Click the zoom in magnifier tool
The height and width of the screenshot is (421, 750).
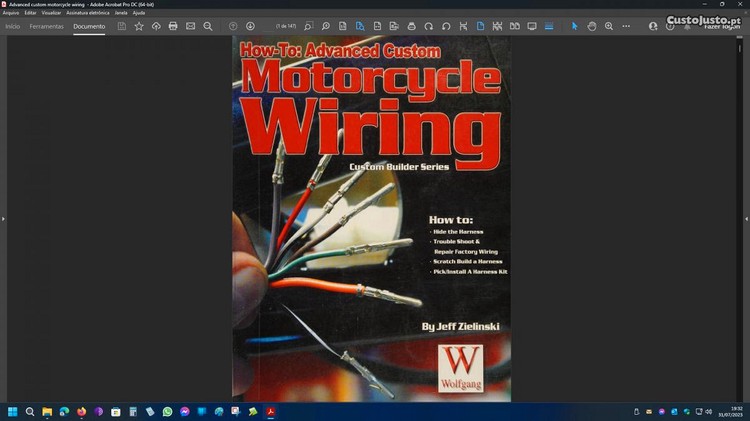click(x=609, y=26)
